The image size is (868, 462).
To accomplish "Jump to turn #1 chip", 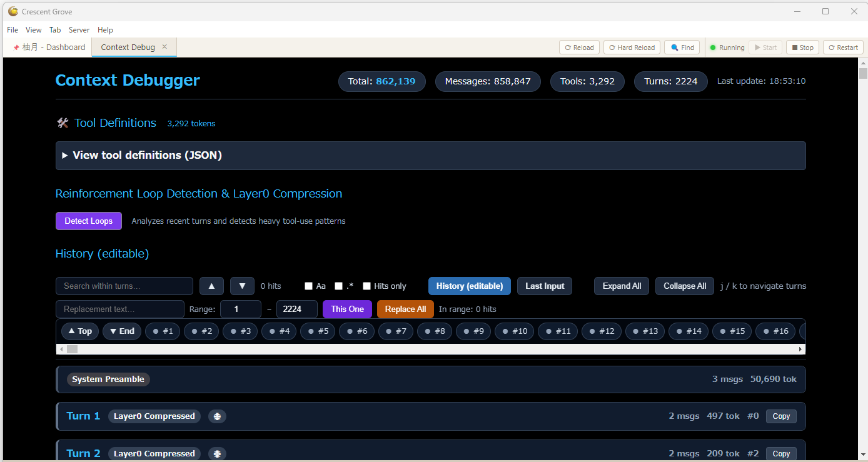I will (163, 331).
